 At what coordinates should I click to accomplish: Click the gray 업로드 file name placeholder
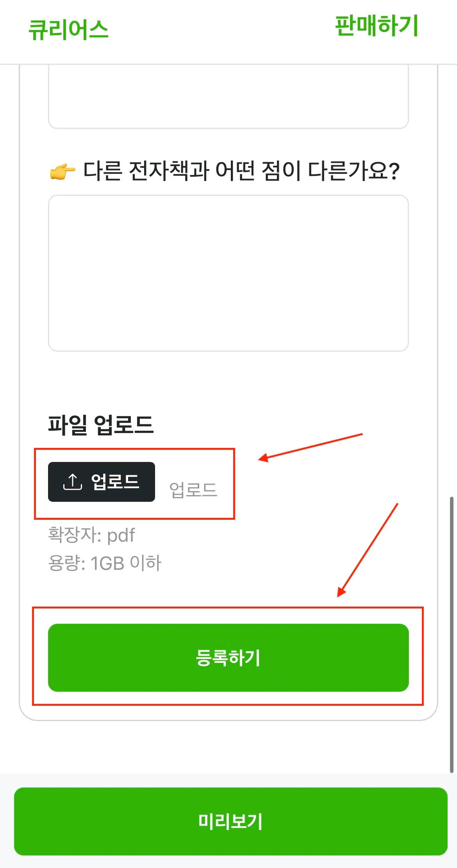pos(193,490)
